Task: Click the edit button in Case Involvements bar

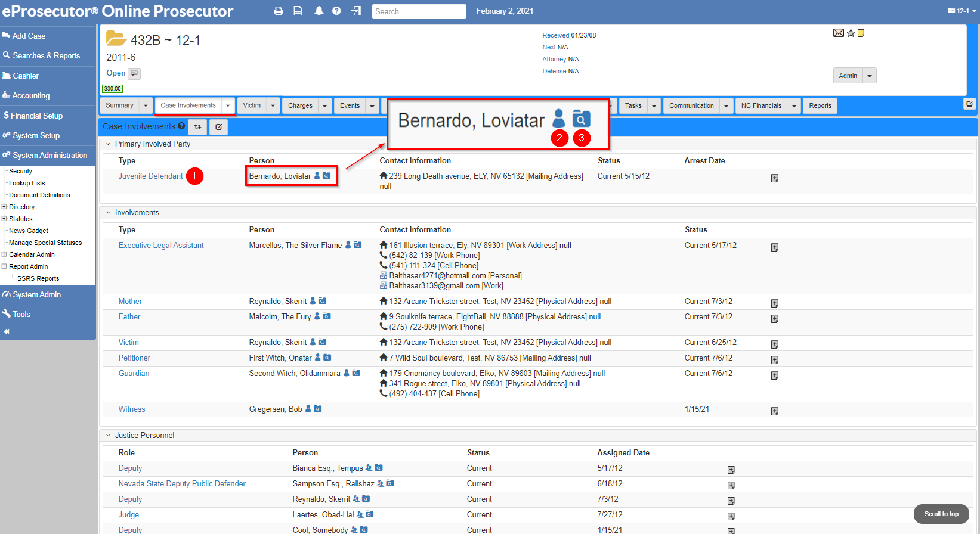Action: [219, 126]
